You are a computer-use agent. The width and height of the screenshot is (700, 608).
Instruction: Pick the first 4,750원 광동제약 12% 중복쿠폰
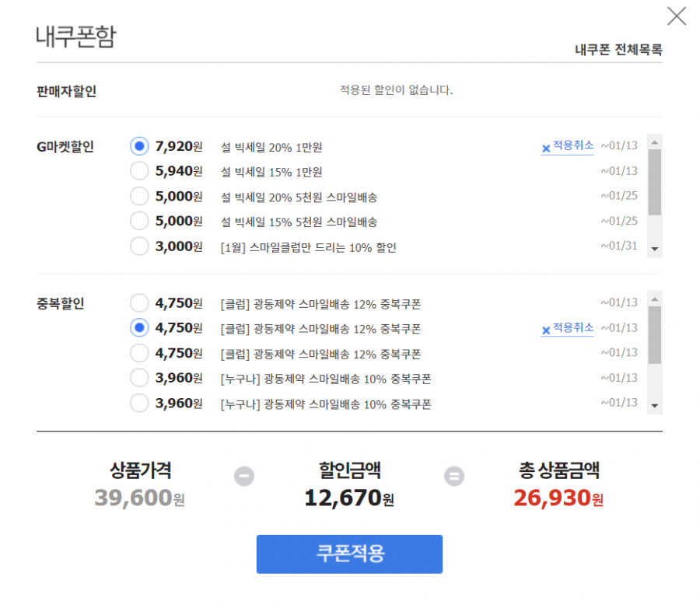tap(139, 303)
